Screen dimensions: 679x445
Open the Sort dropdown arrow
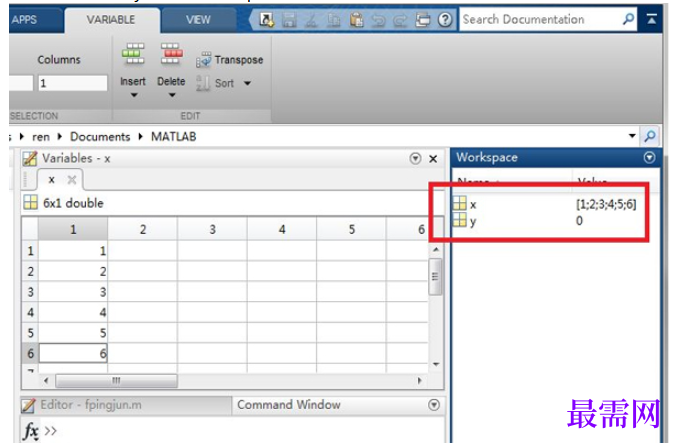[247, 83]
